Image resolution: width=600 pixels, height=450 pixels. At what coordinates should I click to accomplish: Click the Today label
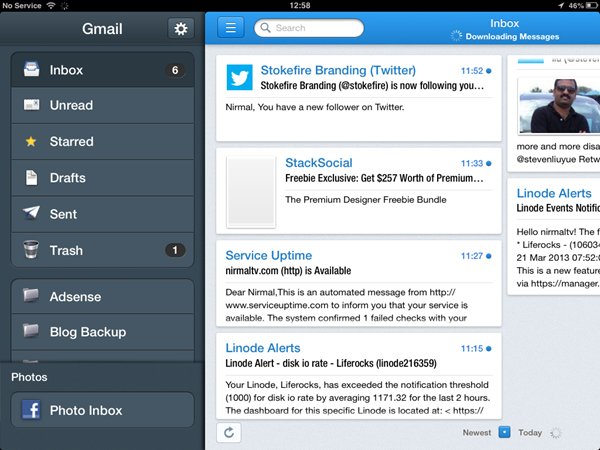[x=530, y=432]
